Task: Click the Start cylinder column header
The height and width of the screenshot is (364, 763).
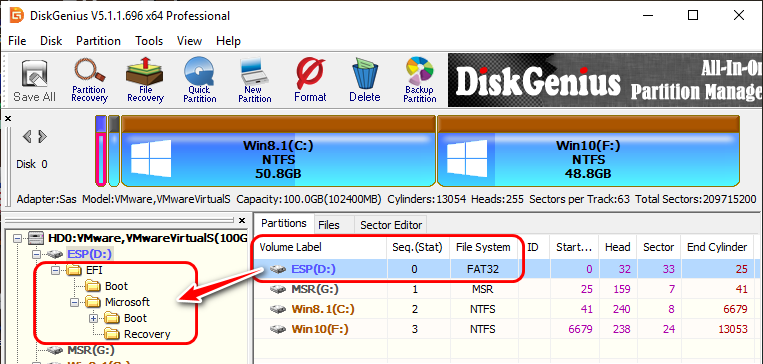Action: pos(574,247)
